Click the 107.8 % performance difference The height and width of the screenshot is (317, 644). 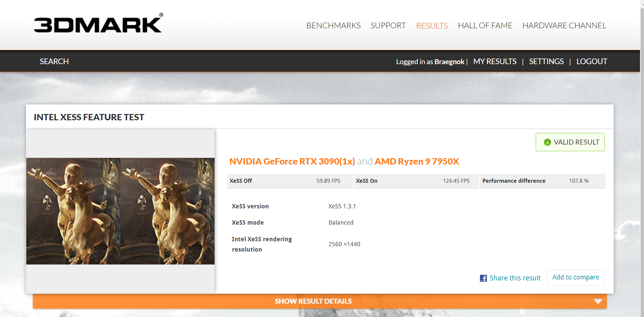click(579, 181)
